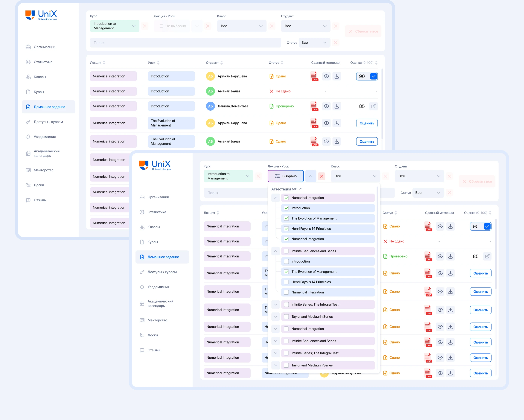The width and height of the screenshot is (524, 420).
Task: Click Сбросить все in the back window
Action: (x=363, y=31)
